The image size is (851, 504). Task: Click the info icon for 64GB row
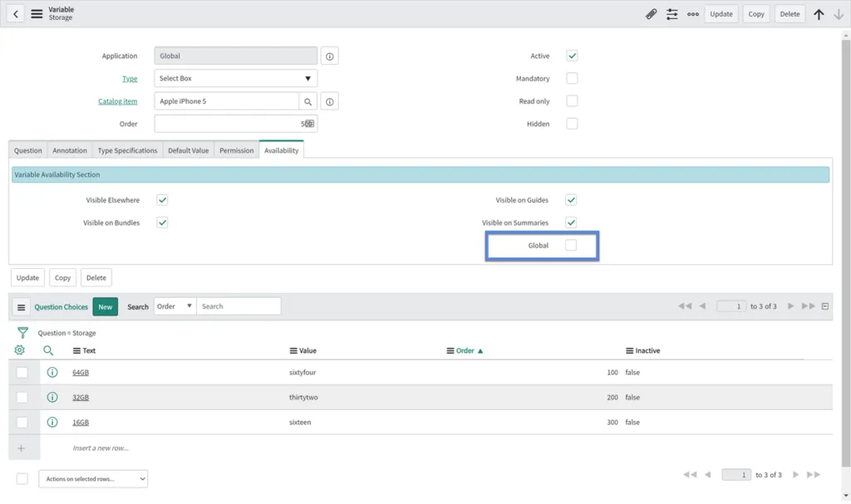coord(52,373)
